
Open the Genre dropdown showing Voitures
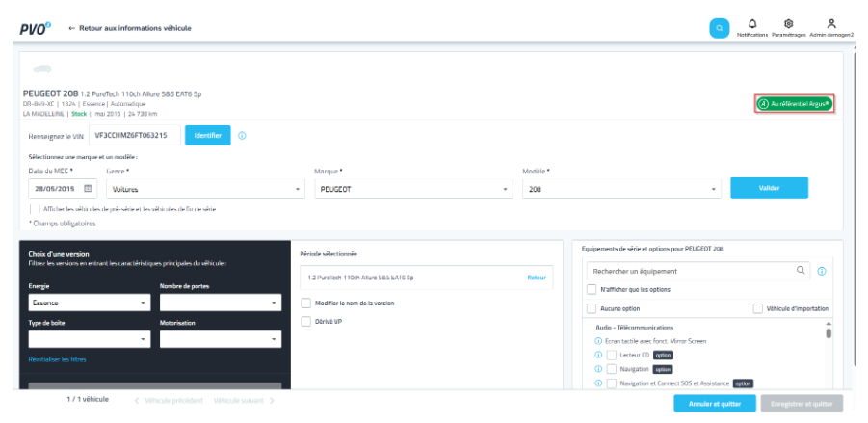(x=205, y=189)
